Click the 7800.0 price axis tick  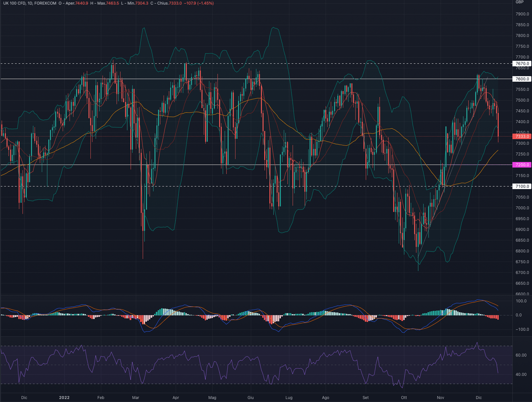[522, 36]
